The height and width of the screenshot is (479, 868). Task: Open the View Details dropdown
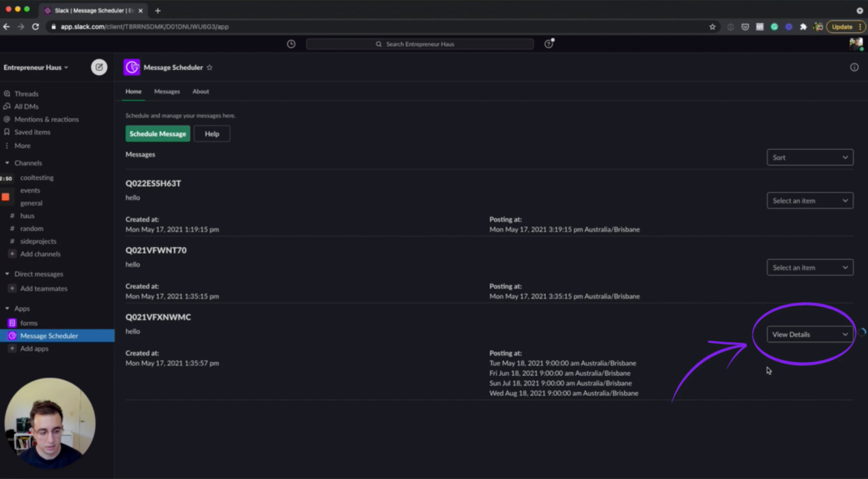tap(810, 335)
